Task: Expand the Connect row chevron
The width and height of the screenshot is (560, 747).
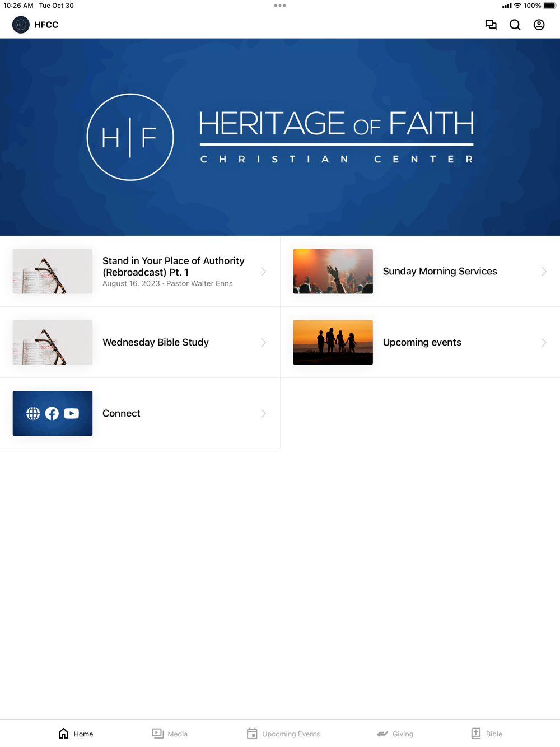Action: click(263, 414)
